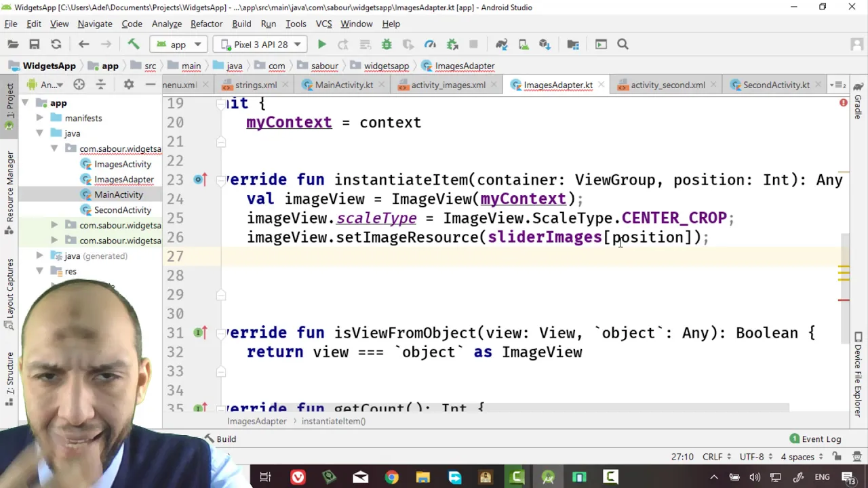Open the profiler gauge icon
This screenshot has height=488, width=868.
point(430,45)
